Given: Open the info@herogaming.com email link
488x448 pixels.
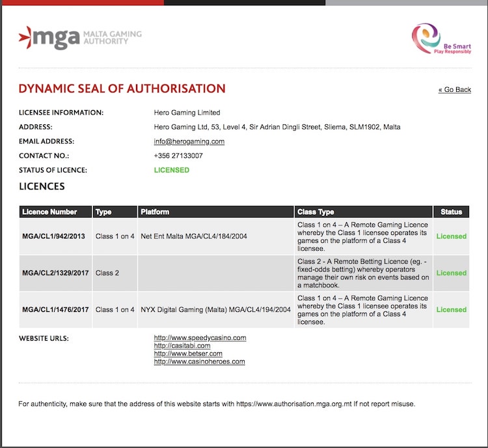Looking at the screenshot, I should pos(189,141).
